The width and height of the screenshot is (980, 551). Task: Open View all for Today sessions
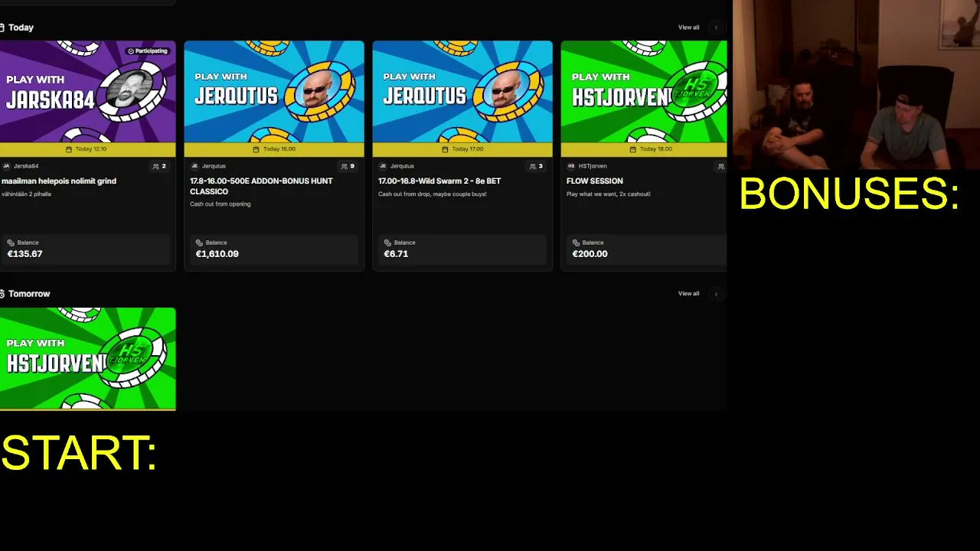pyautogui.click(x=688, y=28)
